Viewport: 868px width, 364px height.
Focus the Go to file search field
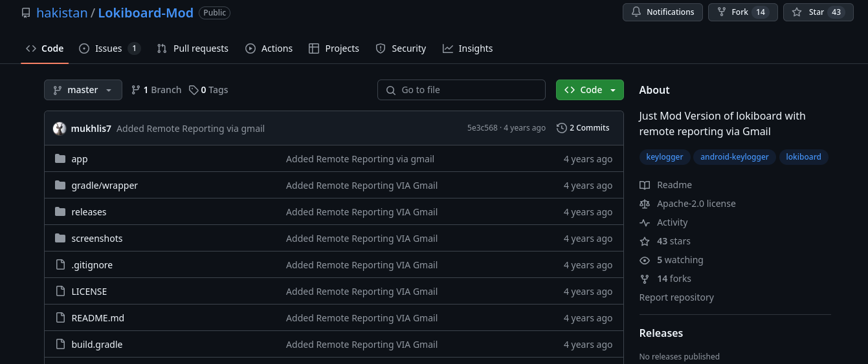[x=462, y=90]
